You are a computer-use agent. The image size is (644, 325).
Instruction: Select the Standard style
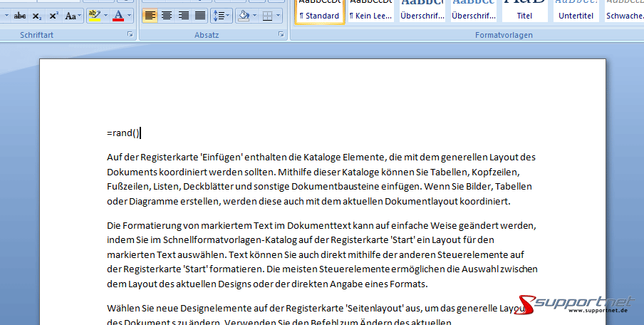(x=319, y=11)
